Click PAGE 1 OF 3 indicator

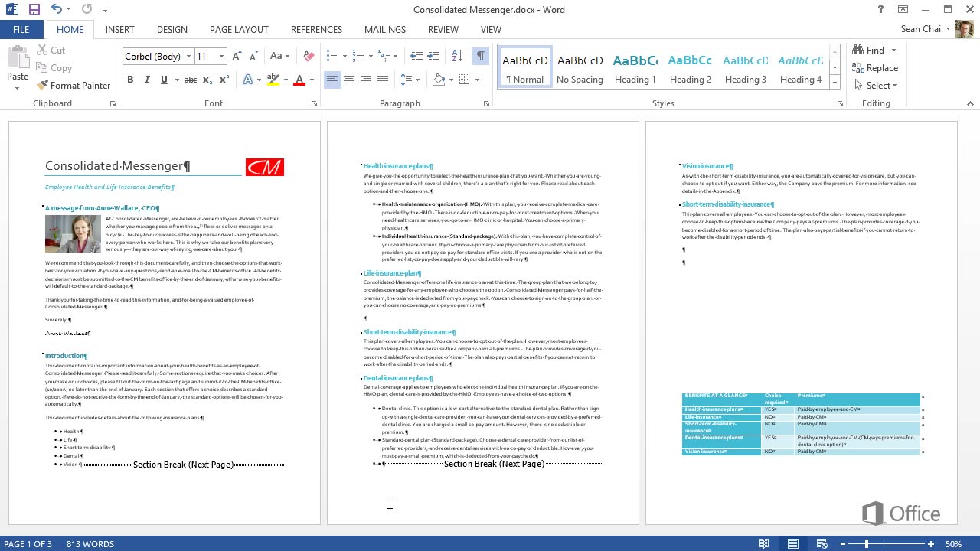pos(28,544)
